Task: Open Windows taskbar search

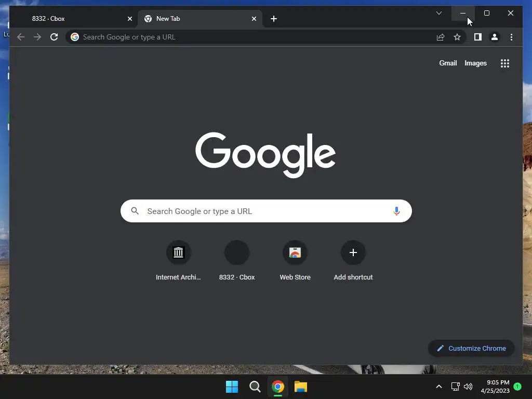Action: [255, 387]
